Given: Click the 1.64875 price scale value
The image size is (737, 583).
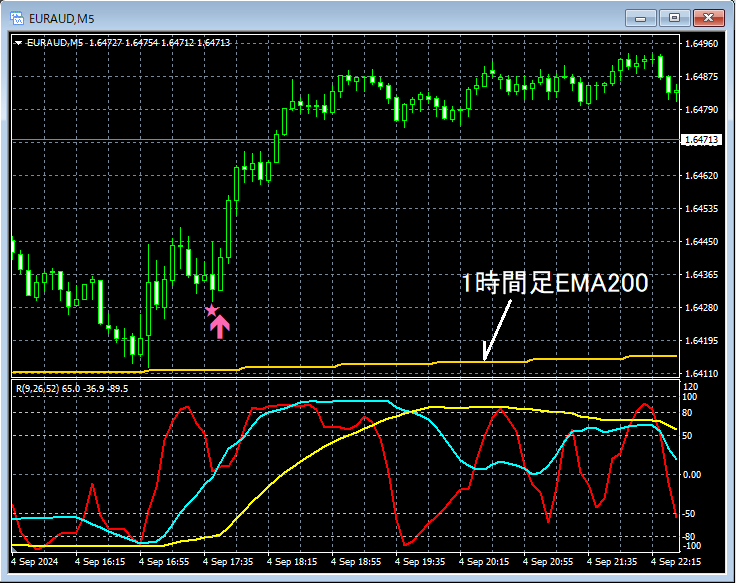Looking at the screenshot, I should 701,77.
